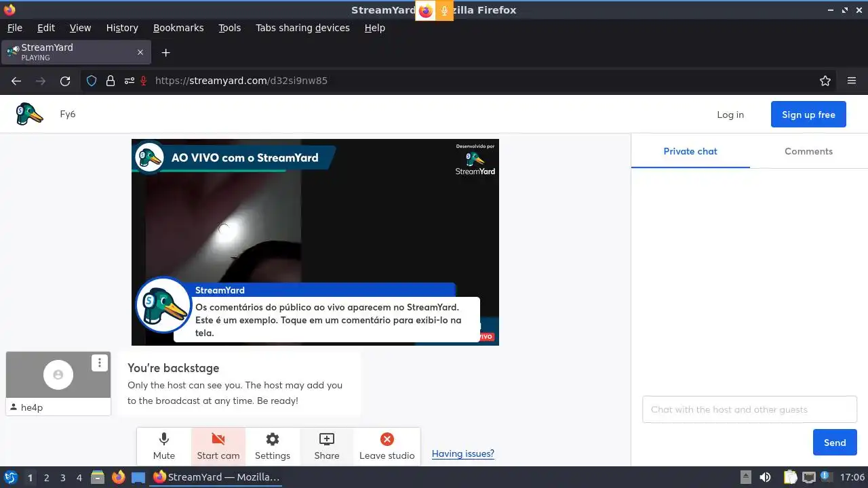868x488 pixels.
Task: Select the StreamYard tab in tab bar
Action: point(75,52)
